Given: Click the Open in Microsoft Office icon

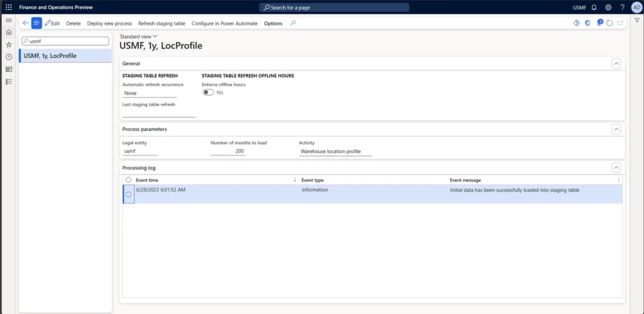Looking at the screenshot, I should click(588, 23).
